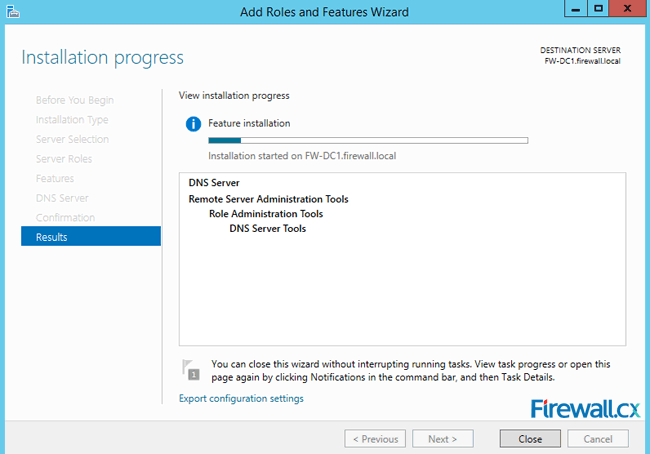Screen dimensions: 650x454
Task: Click the Cancel button
Action: [598, 439]
